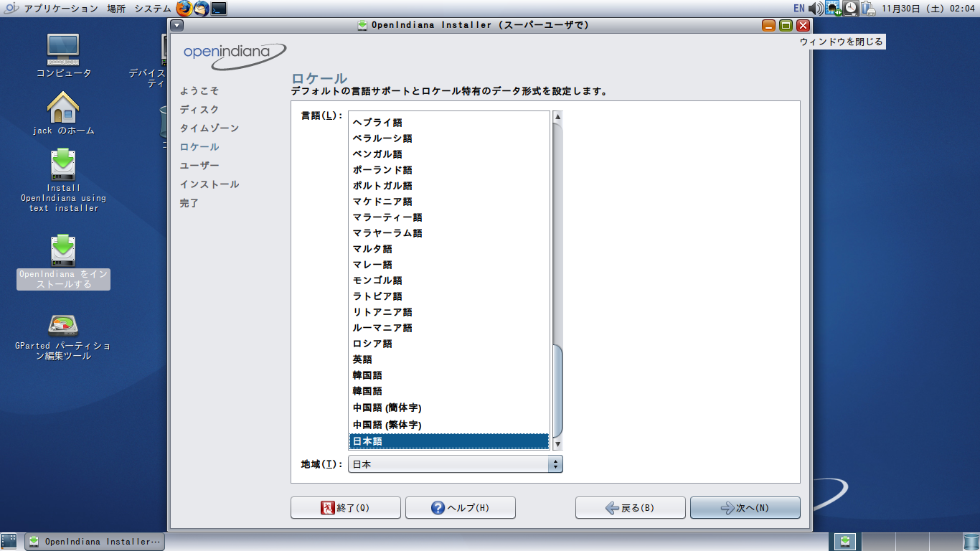Select ベンガル語 in language list
This screenshot has width=980, height=551.
(x=449, y=154)
